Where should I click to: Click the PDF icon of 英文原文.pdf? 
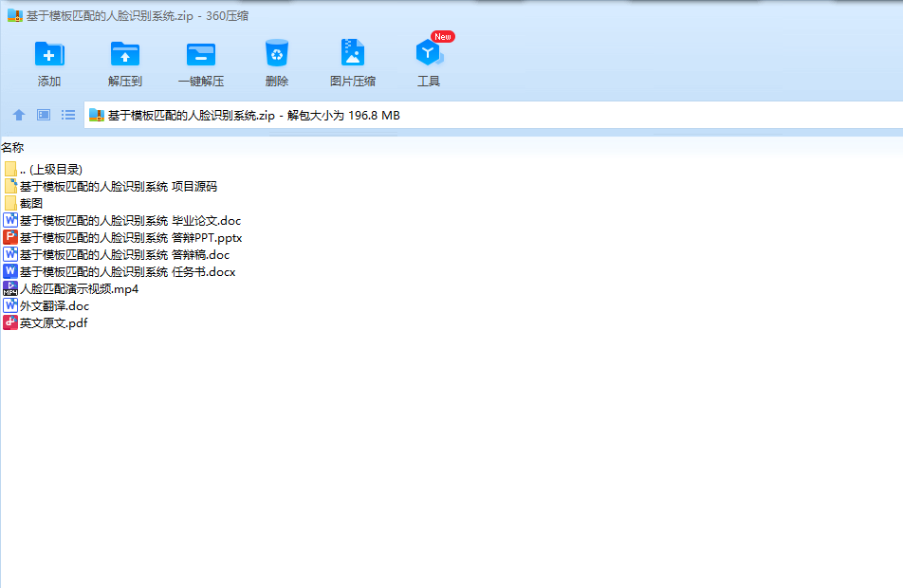coord(10,322)
